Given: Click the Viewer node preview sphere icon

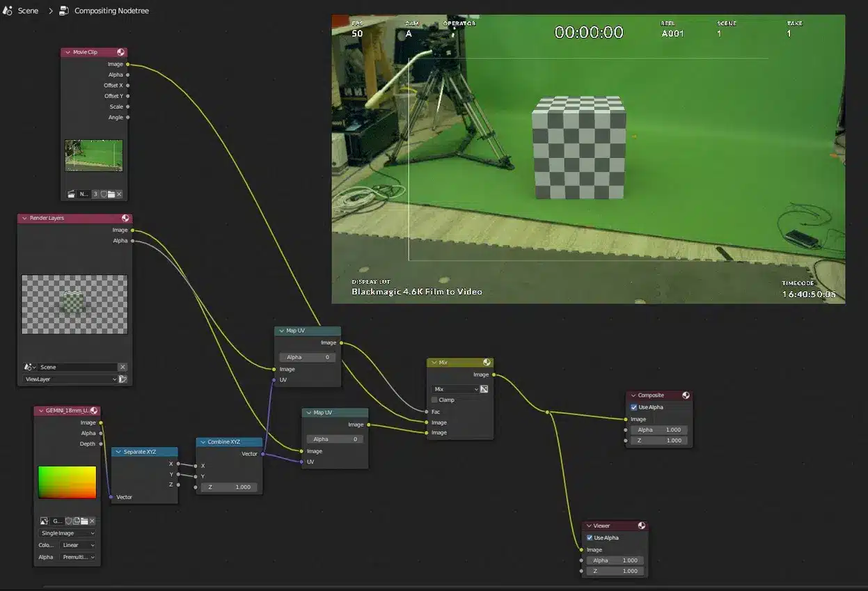Looking at the screenshot, I should click(x=641, y=526).
